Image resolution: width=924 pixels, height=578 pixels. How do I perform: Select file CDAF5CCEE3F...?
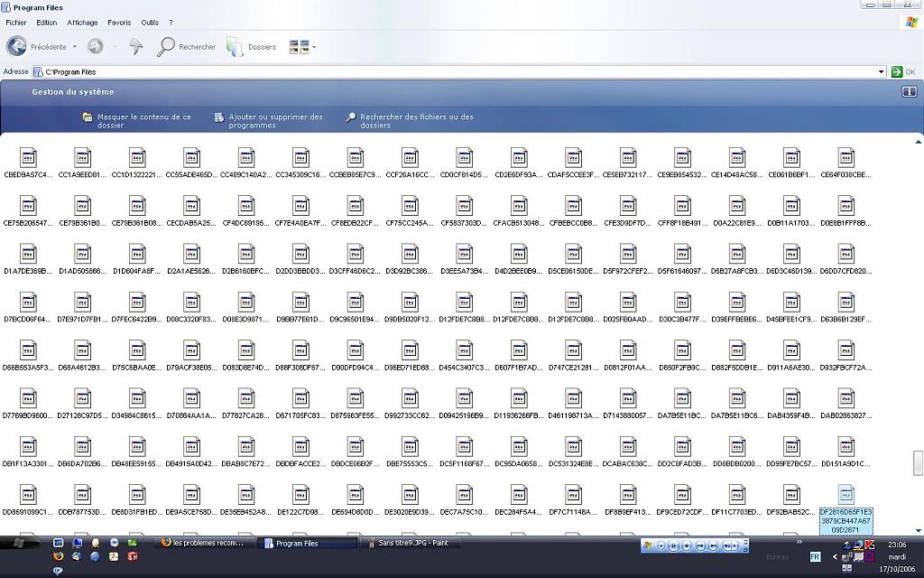(x=573, y=163)
